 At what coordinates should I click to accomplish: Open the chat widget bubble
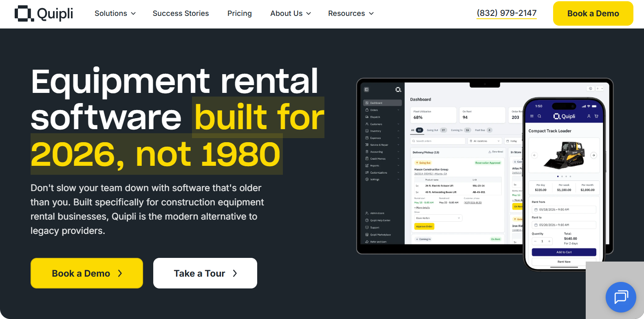click(621, 297)
